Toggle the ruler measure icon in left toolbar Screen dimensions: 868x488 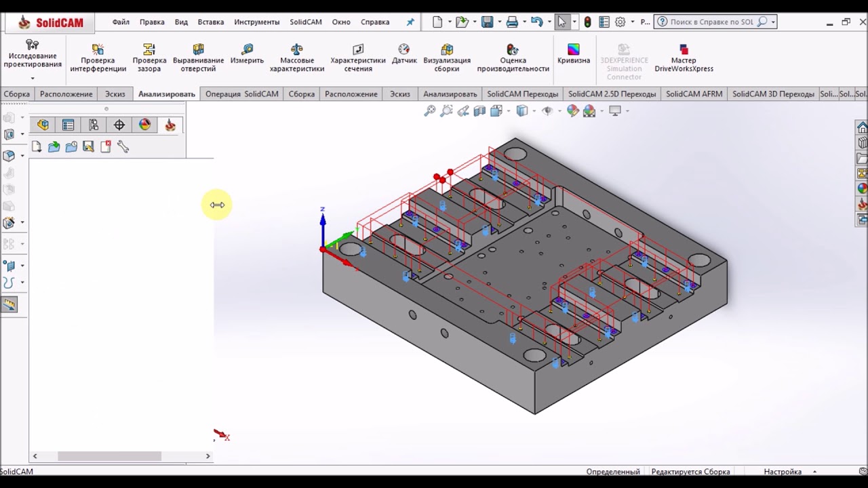click(x=9, y=305)
